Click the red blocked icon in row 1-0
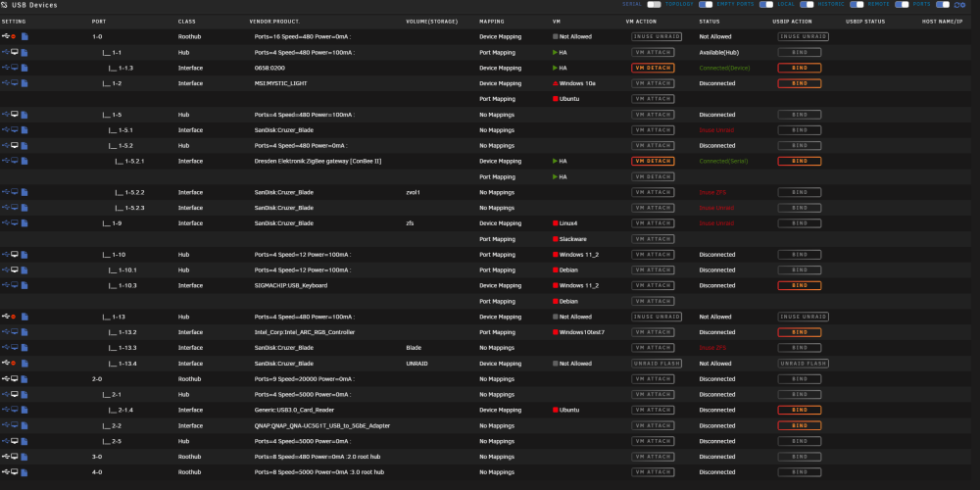This screenshot has width=980, height=490. (x=13, y=37)
